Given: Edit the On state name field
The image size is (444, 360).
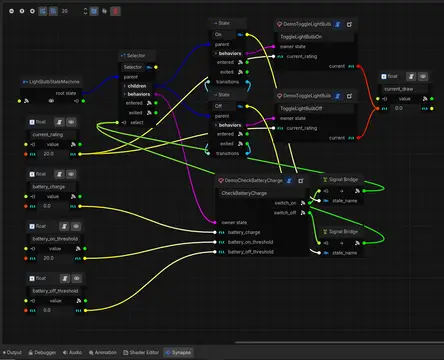Looking at the screenshot, I should click(223, 34).
